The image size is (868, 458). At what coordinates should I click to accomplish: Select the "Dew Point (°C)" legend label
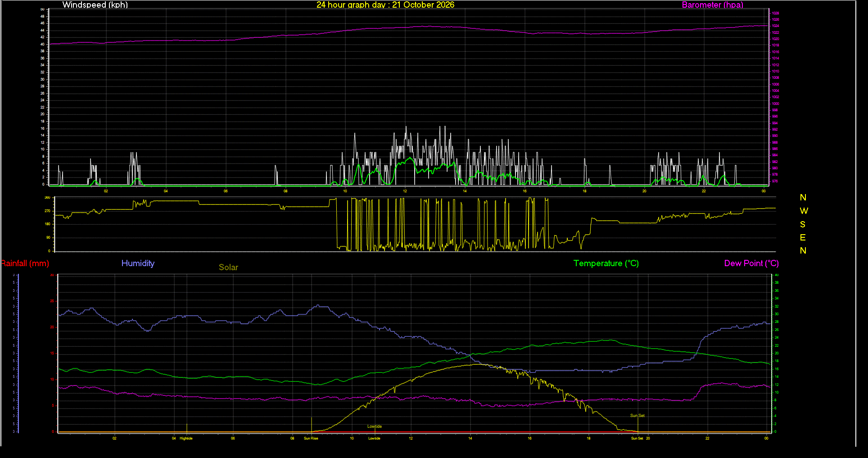pyautogui.click(x=751, y=263)
